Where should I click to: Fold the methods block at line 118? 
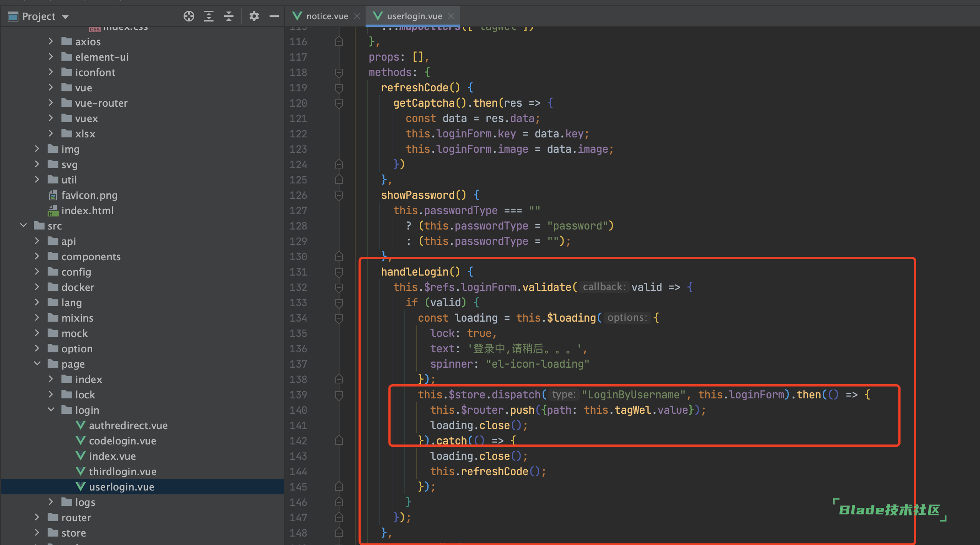point(339,73)
